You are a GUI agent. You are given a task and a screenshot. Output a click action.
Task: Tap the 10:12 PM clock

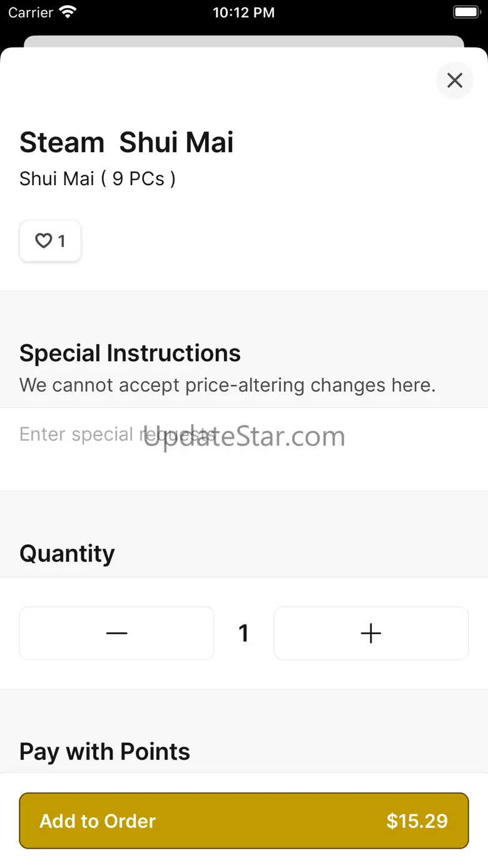(244, 13)
